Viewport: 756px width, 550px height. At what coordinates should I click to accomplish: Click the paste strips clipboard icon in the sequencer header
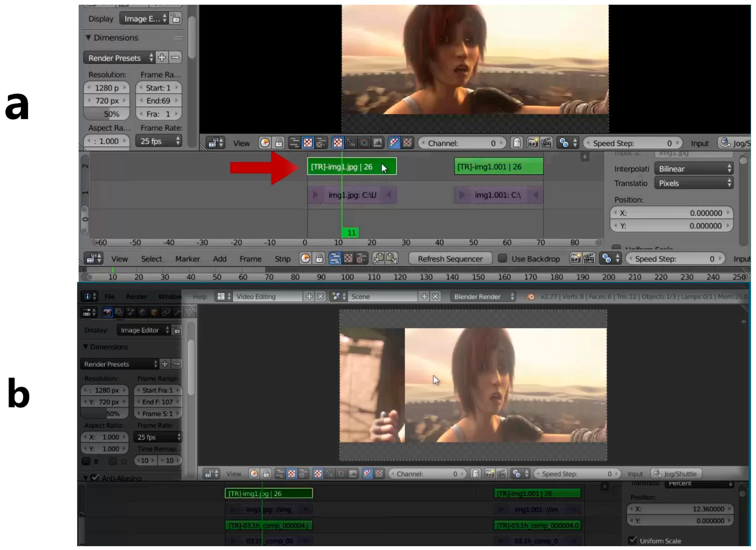pyautogui.click(x=392, y=258)
